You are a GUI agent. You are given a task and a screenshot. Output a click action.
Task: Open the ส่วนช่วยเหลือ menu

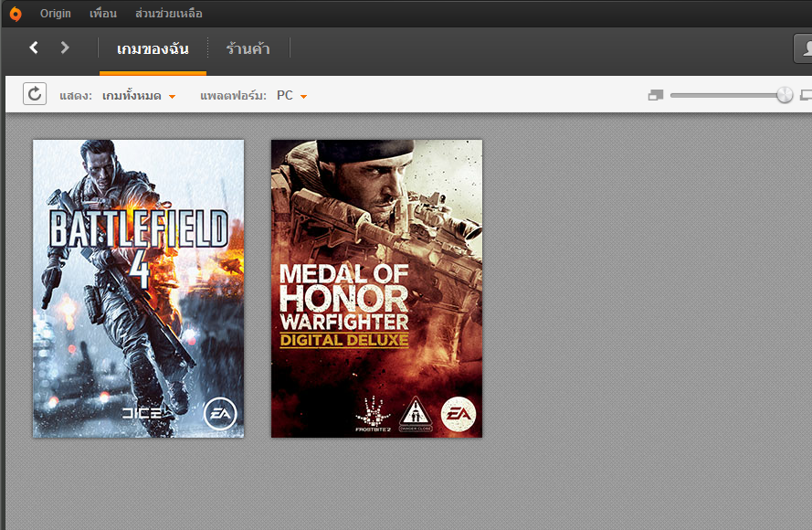(x=168, y=14)
